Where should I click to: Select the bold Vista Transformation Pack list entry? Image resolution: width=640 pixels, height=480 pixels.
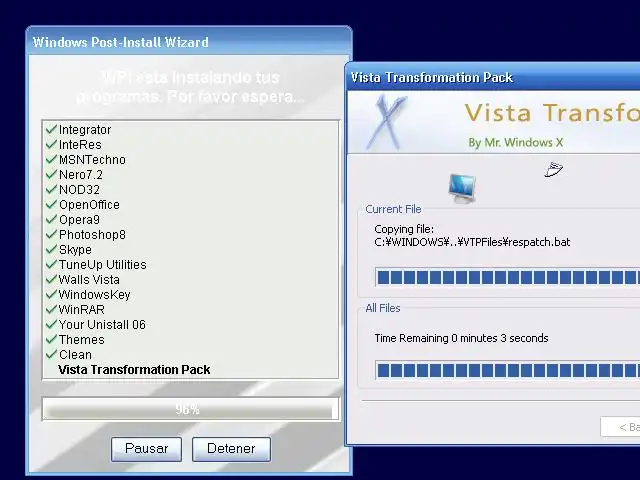pos(134,370)
